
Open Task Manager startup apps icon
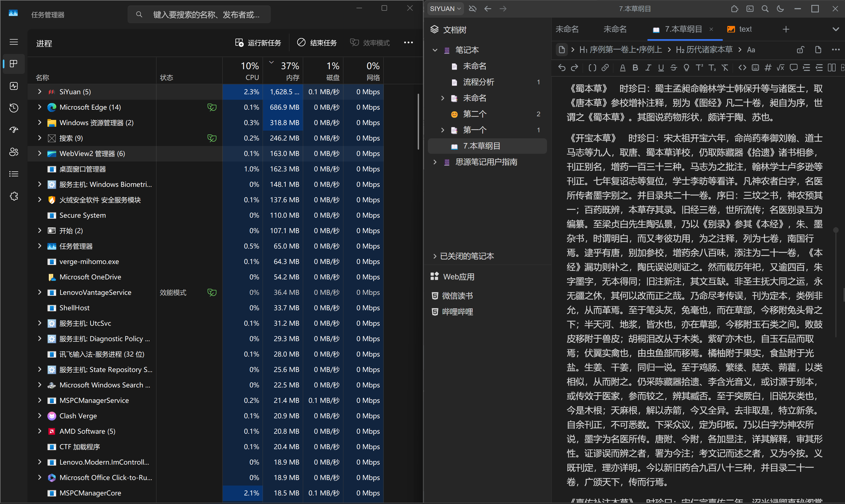tap(14, 130)
